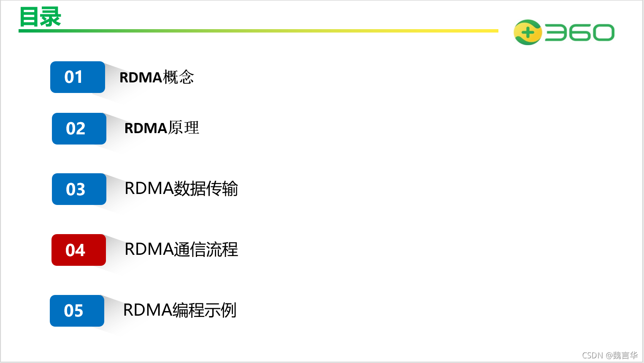Screen dimensions: 644x363
Task: Click the green-yellow gradient divider line
Action: coord(258,31)
